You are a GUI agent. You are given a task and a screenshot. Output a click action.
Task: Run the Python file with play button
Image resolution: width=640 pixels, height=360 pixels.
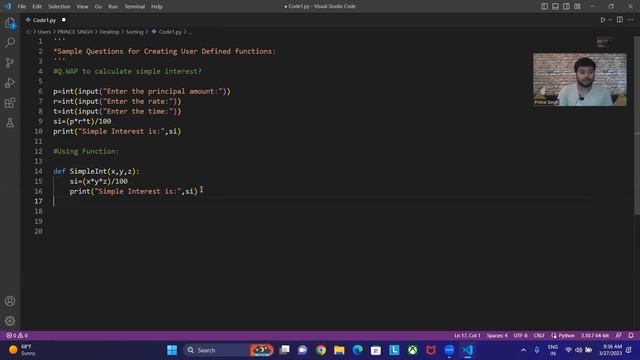pos(602,20)
